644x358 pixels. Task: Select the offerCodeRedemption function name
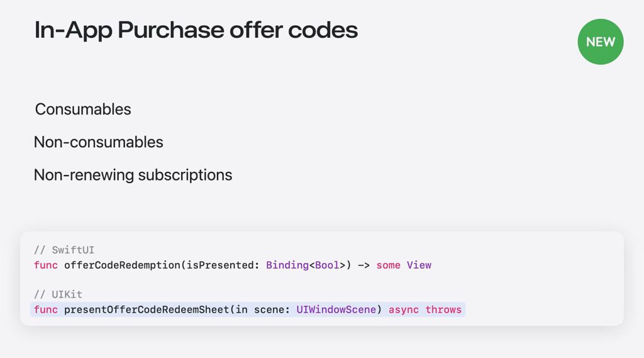click(122, 266)
